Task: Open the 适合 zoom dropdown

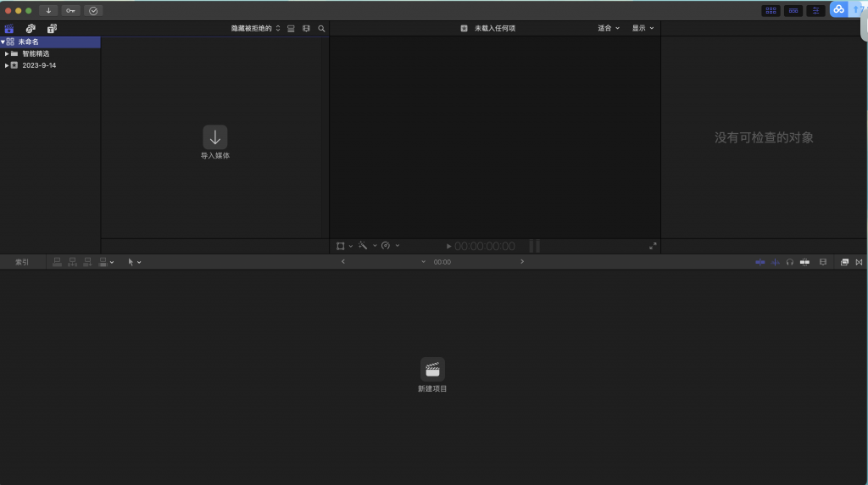Action: pos(609,28)
